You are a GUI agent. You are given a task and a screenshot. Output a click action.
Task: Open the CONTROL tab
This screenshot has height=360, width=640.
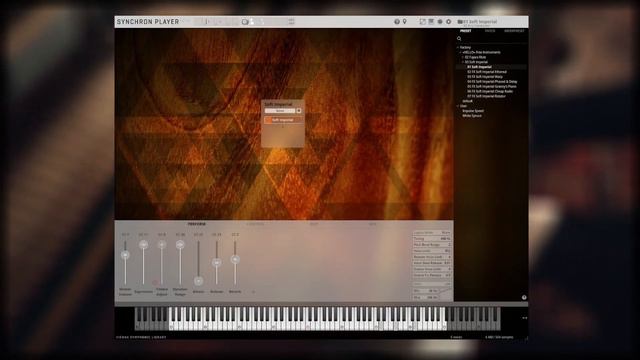coord(255,224)
